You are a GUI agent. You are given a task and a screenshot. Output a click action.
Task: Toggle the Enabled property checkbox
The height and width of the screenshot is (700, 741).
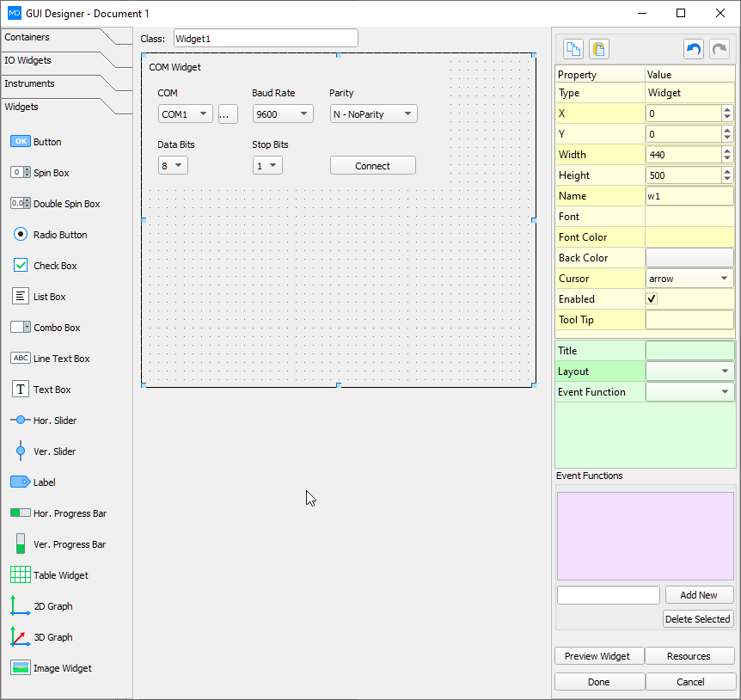pyautogui.click(x=652, y=298)
